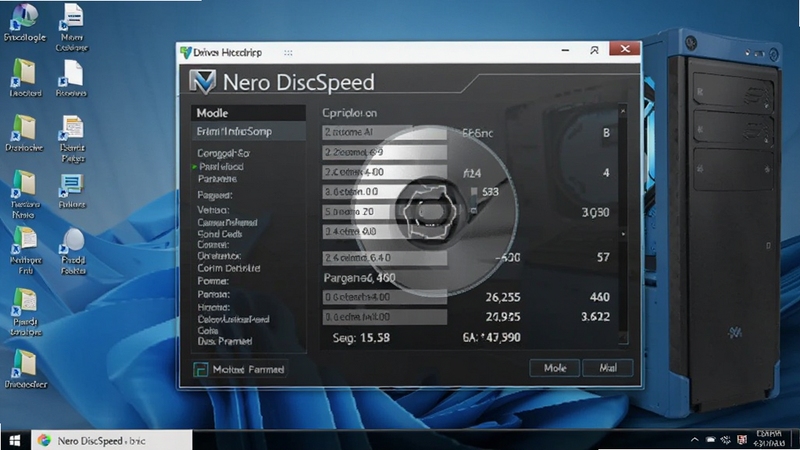Open the Tacdsna Ntnsie desktop folder icon
The image size is (800, 450).
point(24,194)
